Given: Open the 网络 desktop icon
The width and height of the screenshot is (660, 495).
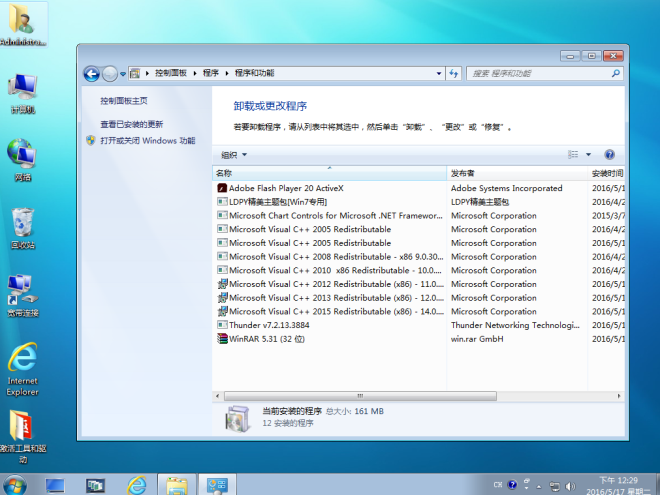Looking at the screenshot, I should coord(22,160).
